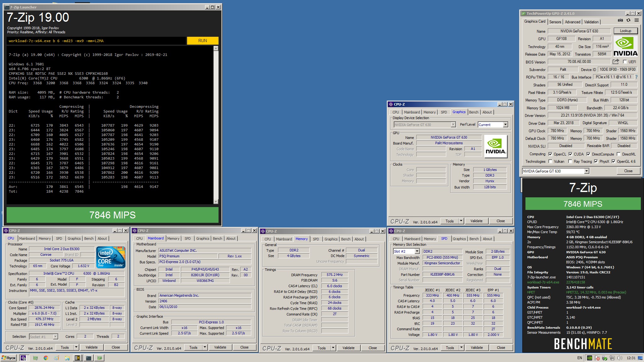Click the Lookup button in GPU-Z
The image size is (644, 362).
(x=625, y=31)
